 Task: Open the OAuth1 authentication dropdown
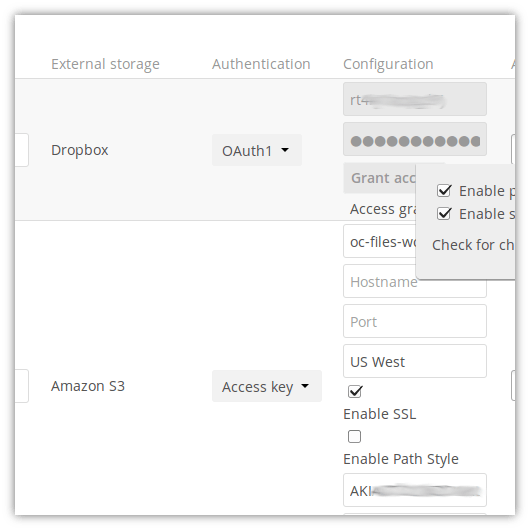[x=257, y=150]
